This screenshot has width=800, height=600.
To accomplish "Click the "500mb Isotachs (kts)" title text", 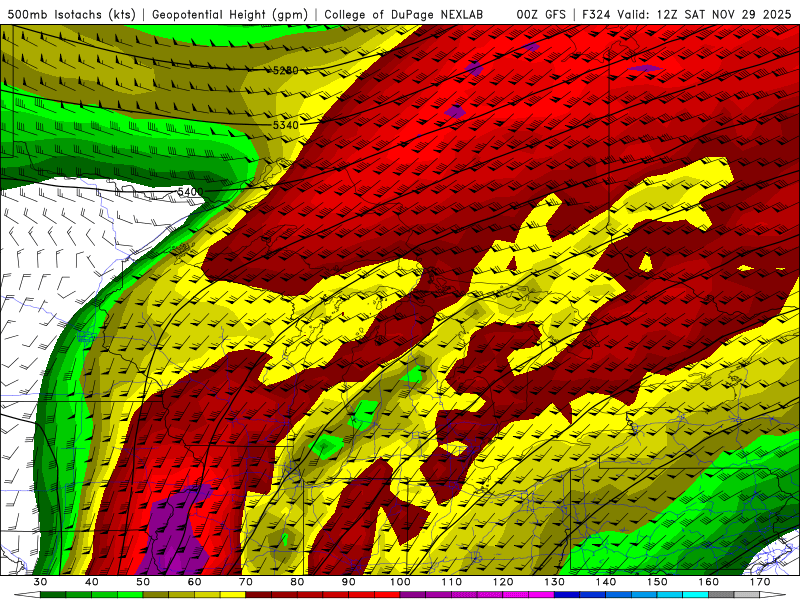I will 69,14.
